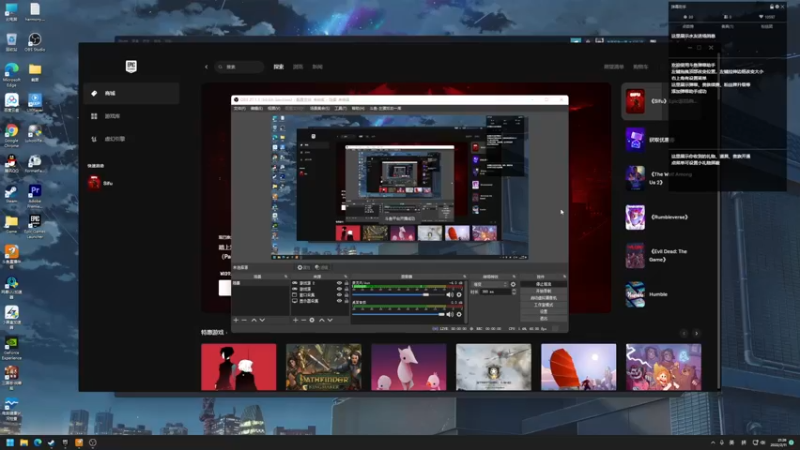
Task: Lock the 窗口采集 source
Action: coord(346,295)
